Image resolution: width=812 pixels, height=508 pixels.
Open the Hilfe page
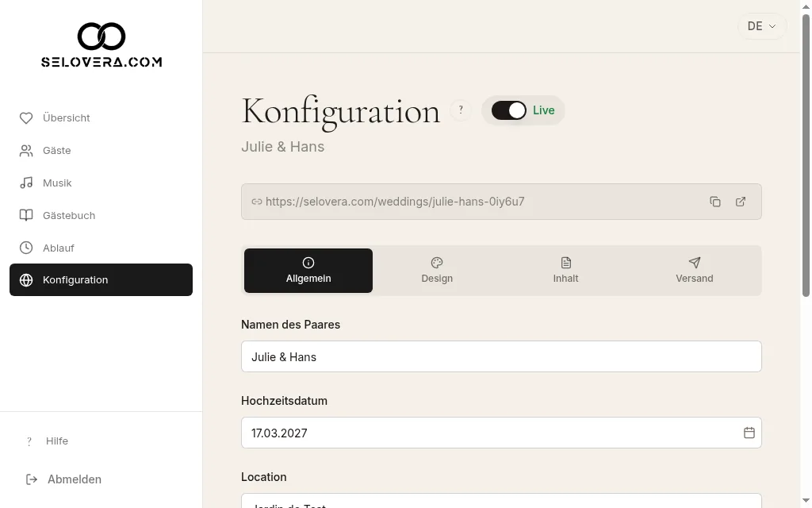tap(57, 441)
